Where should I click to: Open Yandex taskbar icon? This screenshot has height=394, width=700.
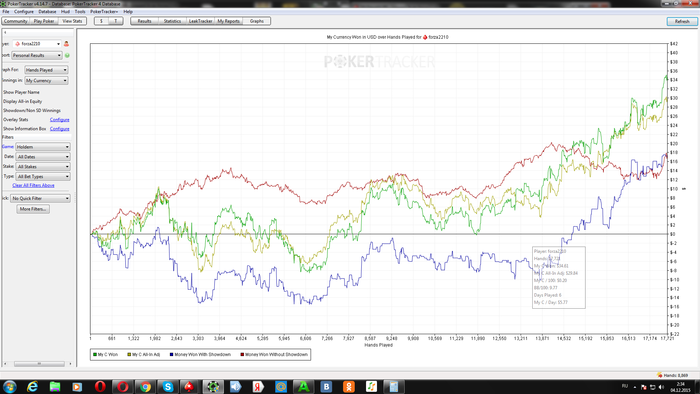[x=258, y=386]
